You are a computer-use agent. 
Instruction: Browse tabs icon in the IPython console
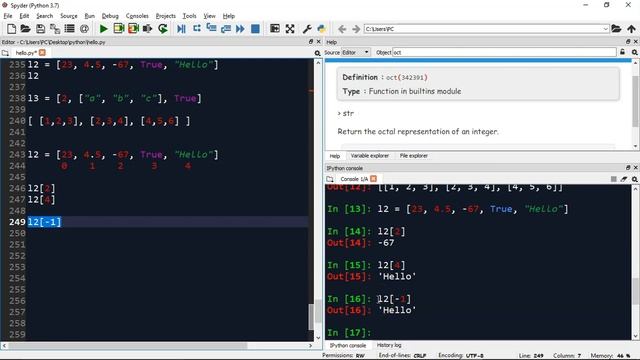coord(330,179)
